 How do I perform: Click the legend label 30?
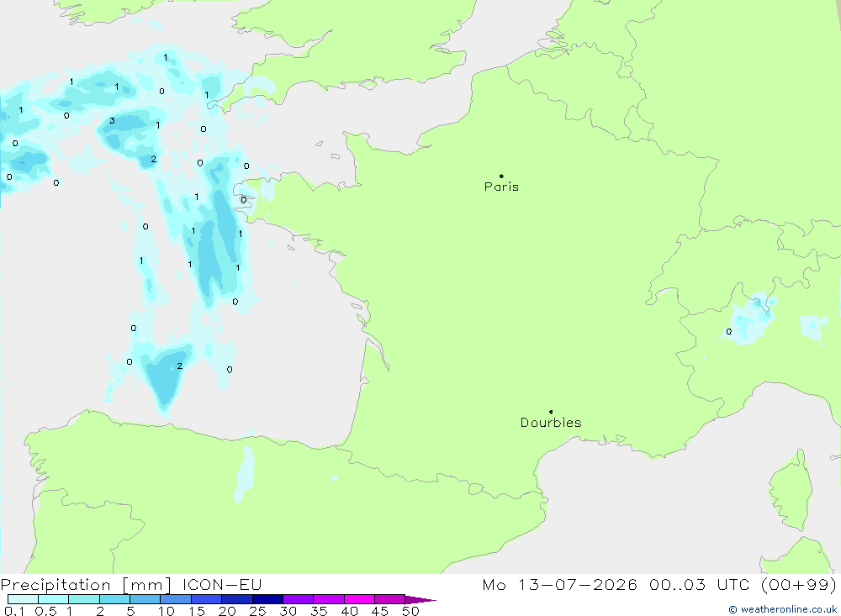click(x=288, y=611)
